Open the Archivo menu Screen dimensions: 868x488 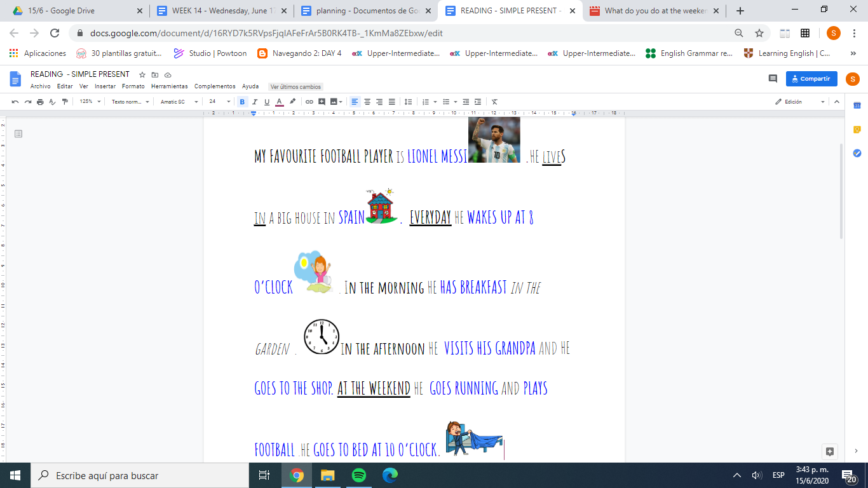click(x=41, y=86)
